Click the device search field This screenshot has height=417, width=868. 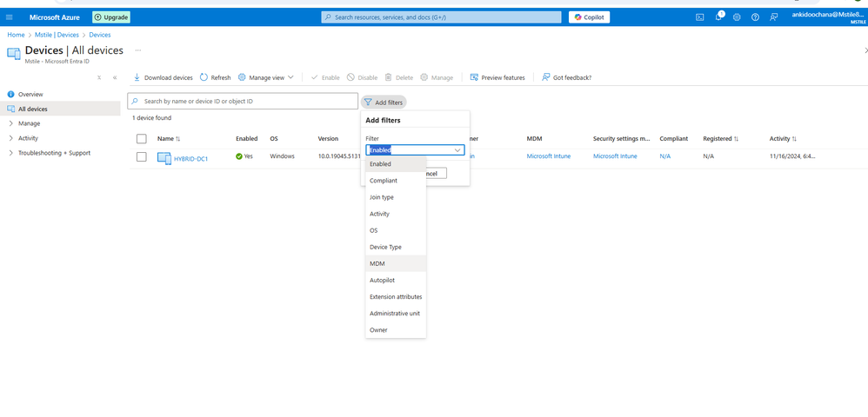(x=243, y=101)
